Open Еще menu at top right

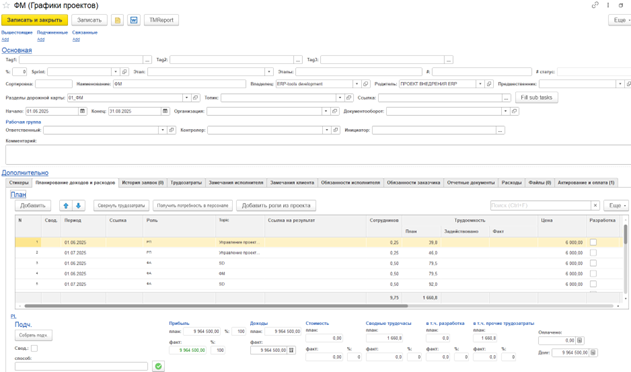click(x=620, y=20)
